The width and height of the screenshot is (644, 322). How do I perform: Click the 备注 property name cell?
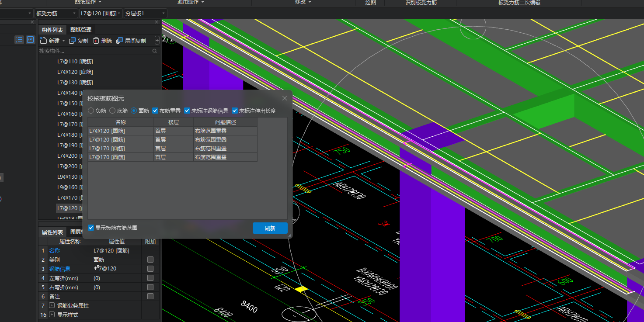coord(70,296)
